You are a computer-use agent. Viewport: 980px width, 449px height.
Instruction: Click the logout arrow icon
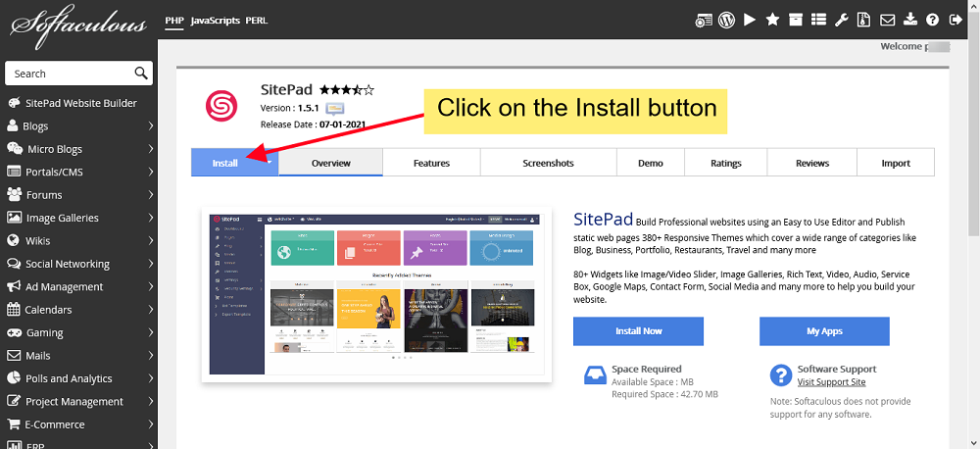[955, 20]
